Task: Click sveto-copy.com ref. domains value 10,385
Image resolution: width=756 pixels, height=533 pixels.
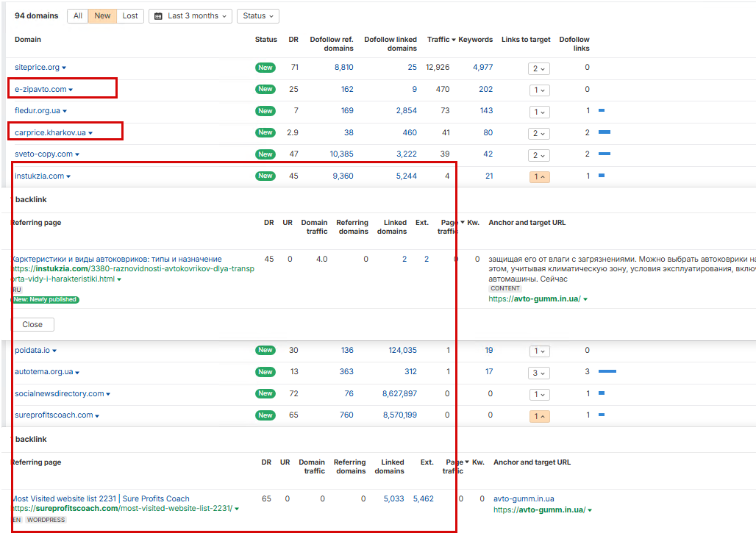Action: click(x=341, y=154)
